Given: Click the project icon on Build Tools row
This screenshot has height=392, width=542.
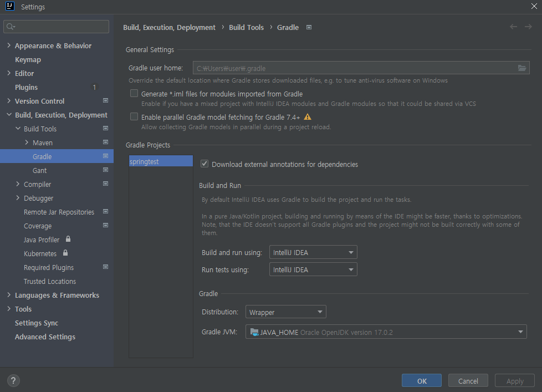Looking at the screenshot, I should [x=106, y=128].
